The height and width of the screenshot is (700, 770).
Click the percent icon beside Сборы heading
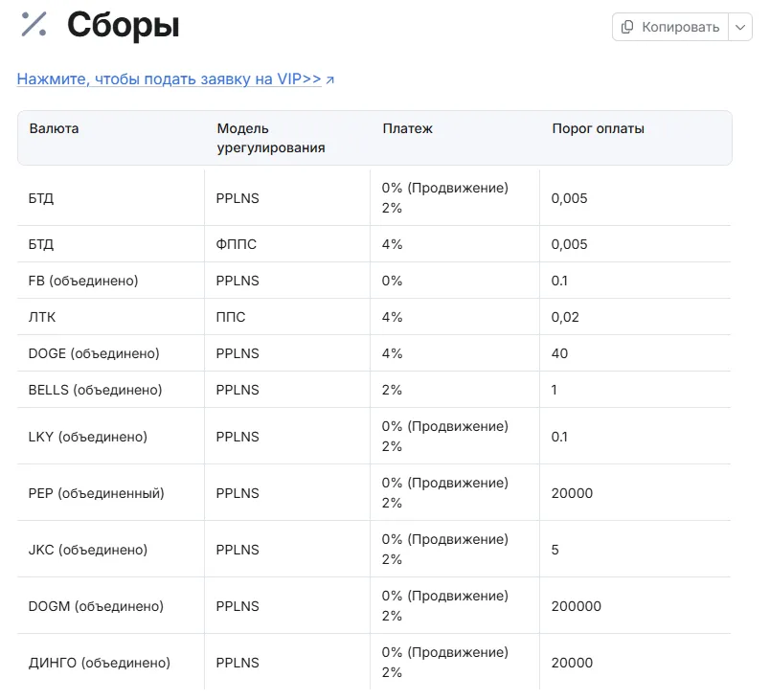click(34, 25)
